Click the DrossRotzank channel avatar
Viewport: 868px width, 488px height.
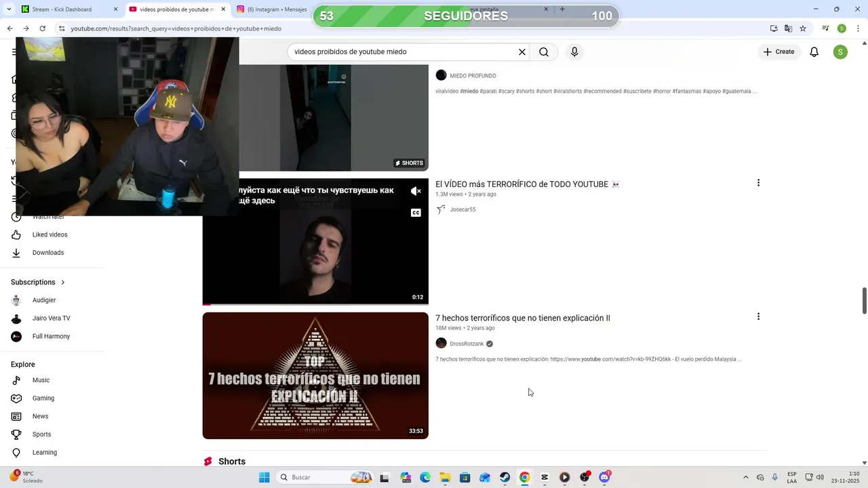441,344
